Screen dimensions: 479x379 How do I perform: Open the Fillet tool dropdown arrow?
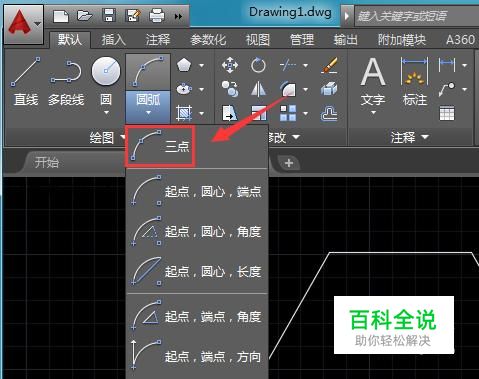point(305,89)
